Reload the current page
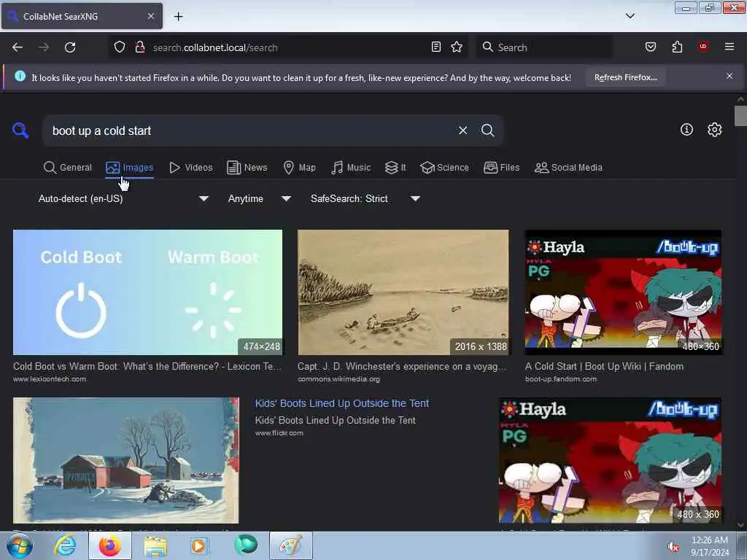The height and width of the screenshot is (560, 747). click(x=70, y=47)
